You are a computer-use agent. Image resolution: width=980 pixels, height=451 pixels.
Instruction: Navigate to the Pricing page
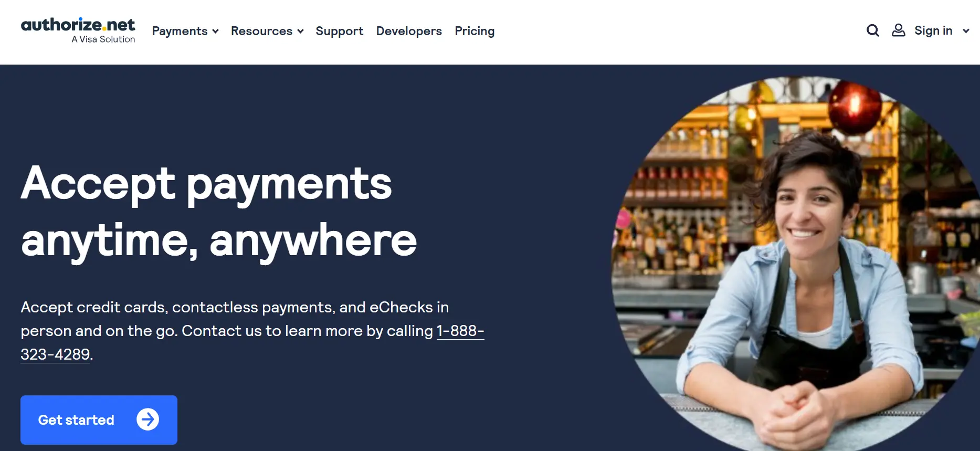tap(475, 31)
